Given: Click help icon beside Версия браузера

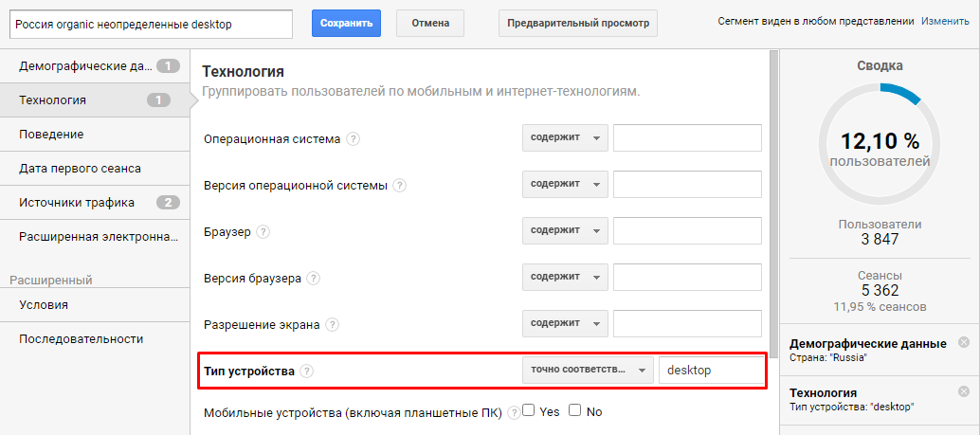Looking at the screenshot, I should [x=314, y=278].
